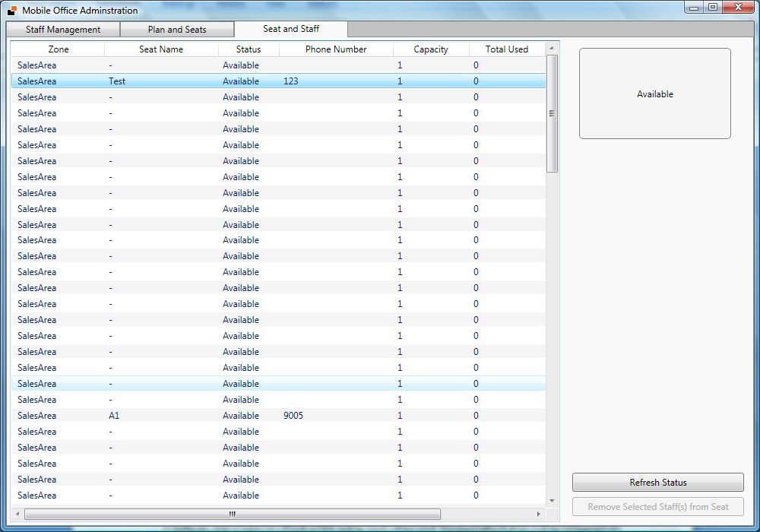This screenshot has width=760, height=532.
Task: Select the row with seat name A1
Action: [114, 416]
